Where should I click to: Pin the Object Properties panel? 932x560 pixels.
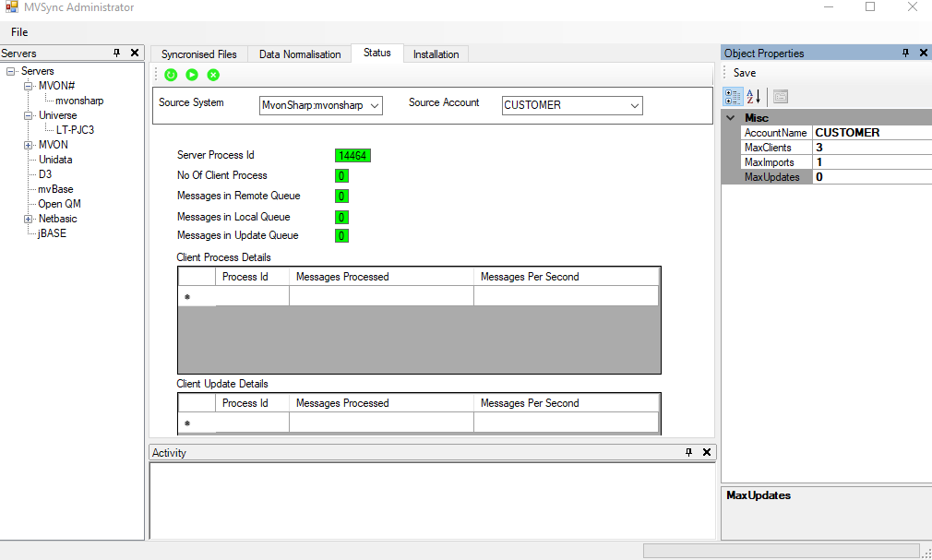pos(906,53)
